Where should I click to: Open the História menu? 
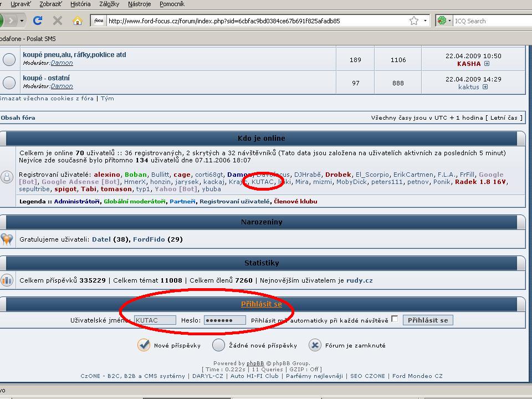pyautogui.click(x=81, y=4)
